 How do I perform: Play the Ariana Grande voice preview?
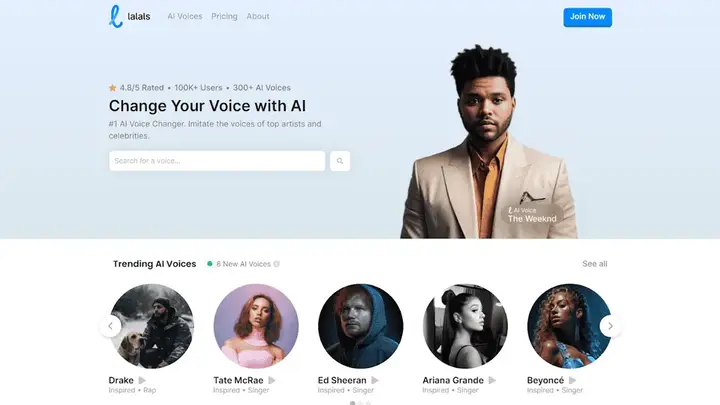(492, 380)
